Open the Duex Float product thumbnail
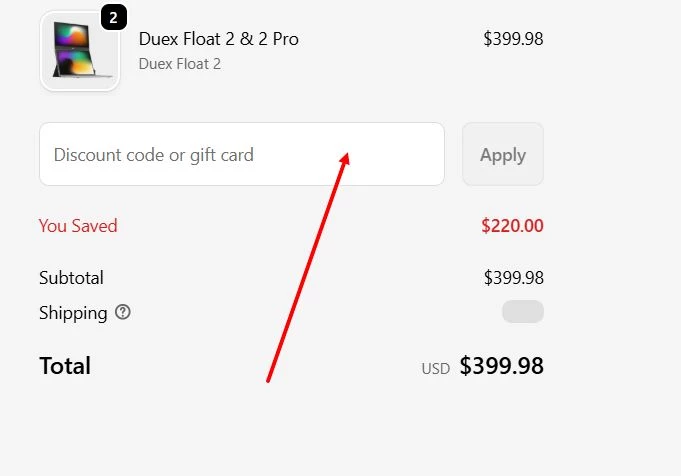The image size is (681, 476). (x=79, y=51)
